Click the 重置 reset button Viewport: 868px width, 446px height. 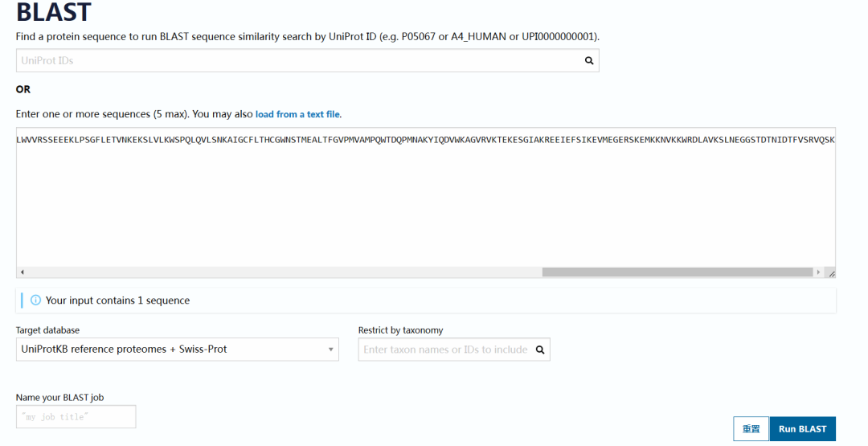tap(751, 429)
